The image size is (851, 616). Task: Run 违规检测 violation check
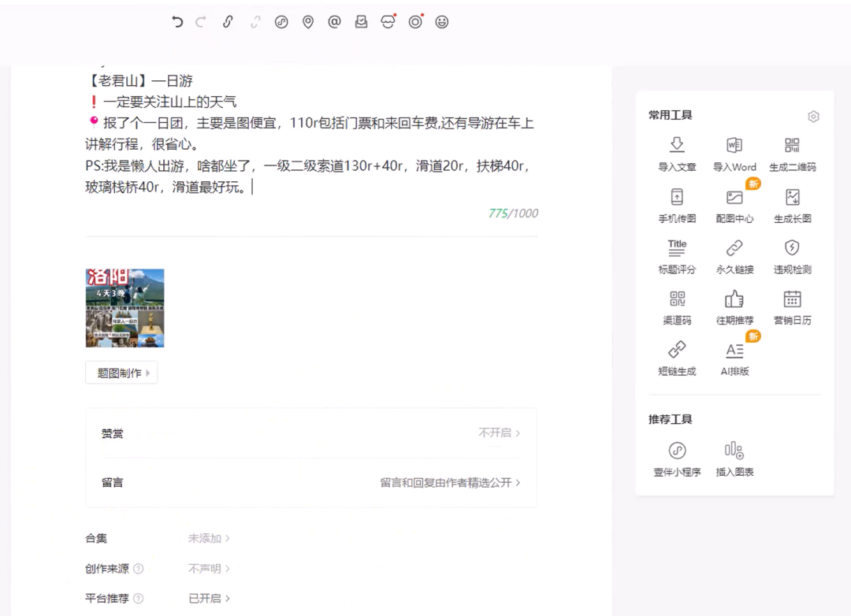pyautogui.click(x=793, y=257)
